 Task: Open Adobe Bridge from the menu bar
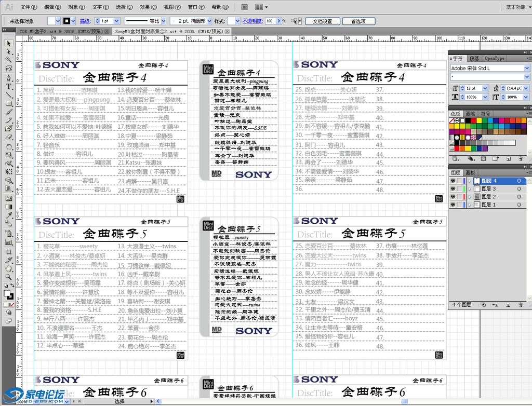pyautogui.click(x=245, y=7)
